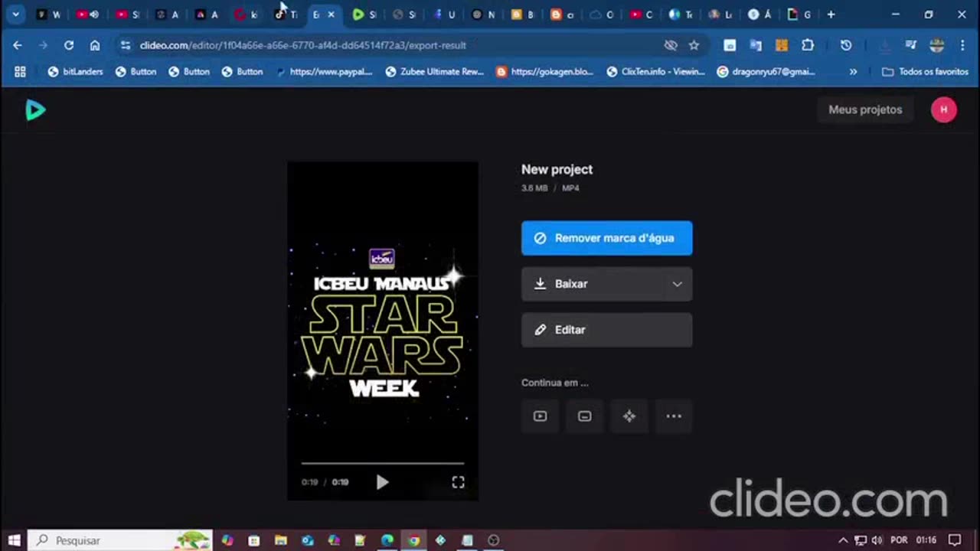Click the eye-slash icon in address bar
Viewport: 980px width, 551px height.
point(671,45)
